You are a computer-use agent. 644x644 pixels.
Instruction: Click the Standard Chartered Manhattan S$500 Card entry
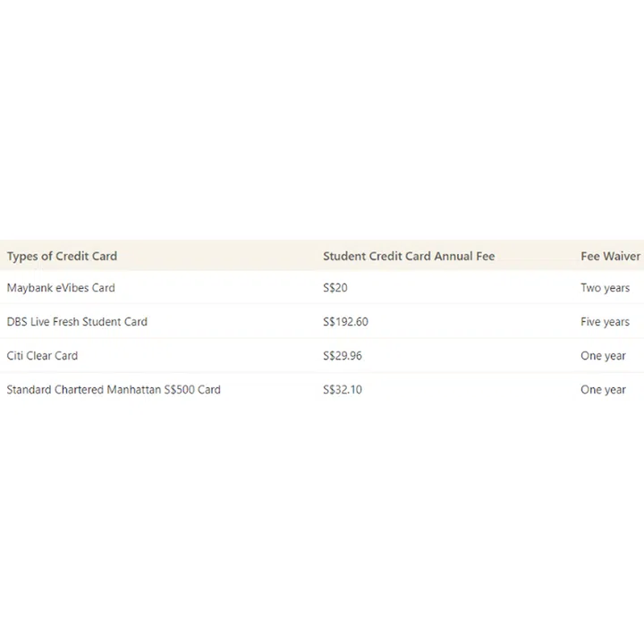[114, 390]
